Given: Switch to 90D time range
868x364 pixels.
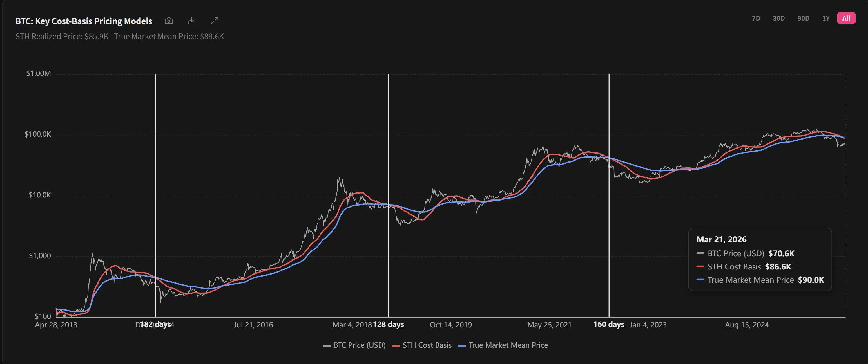Looking at the screenshot, I should [x=803, y=18].
